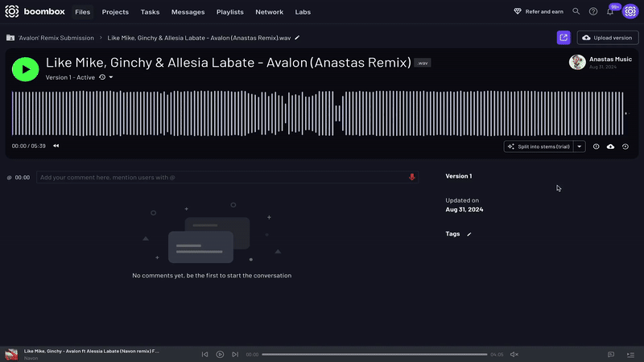Seek using the bottom player progress bar
The height and width of the screenshot is (362, 644).
tap(374, 354)
